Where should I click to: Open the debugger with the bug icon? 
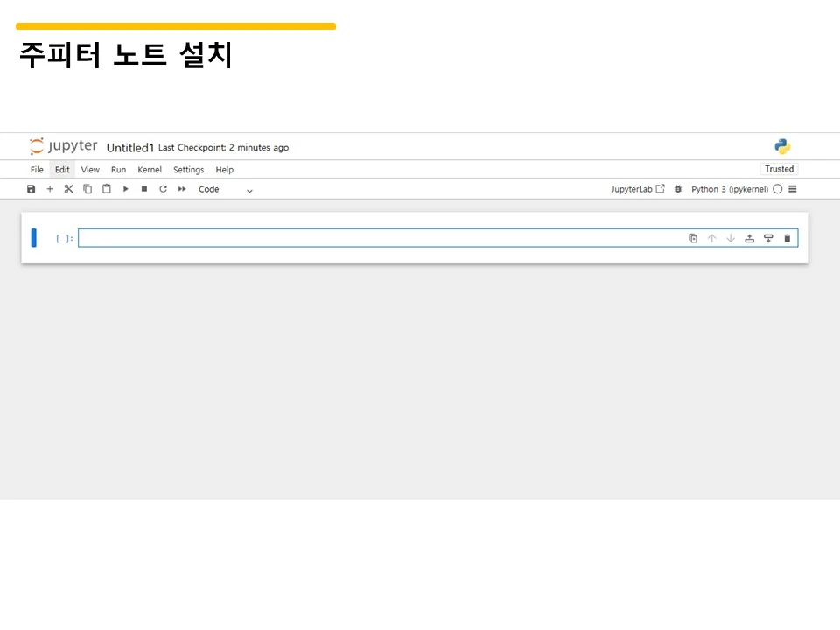678,189
